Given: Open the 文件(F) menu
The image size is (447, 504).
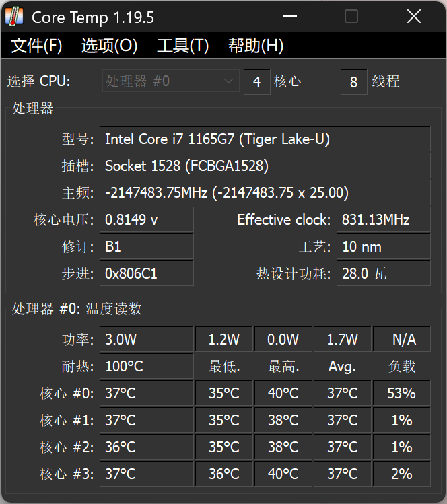Looking at the screenshot, I should click(37, 46).
